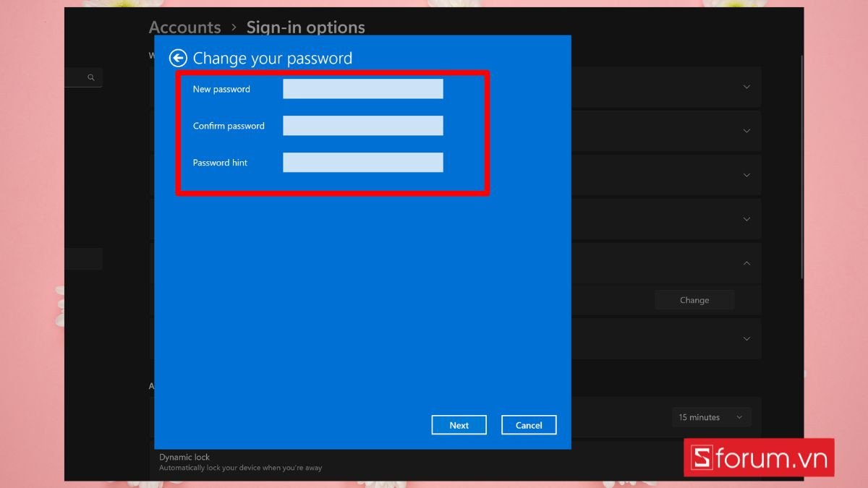Go back to Accounts via the breadcrumb

coord(184,27)
